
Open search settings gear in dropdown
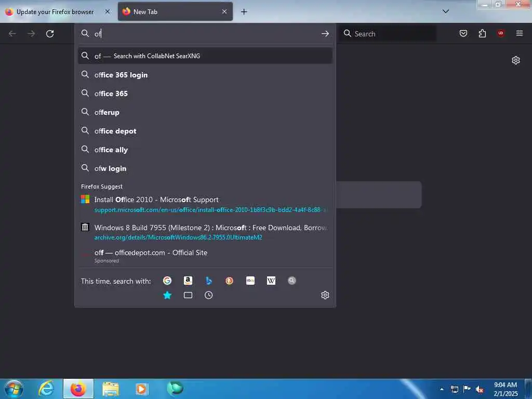[325, 295]
